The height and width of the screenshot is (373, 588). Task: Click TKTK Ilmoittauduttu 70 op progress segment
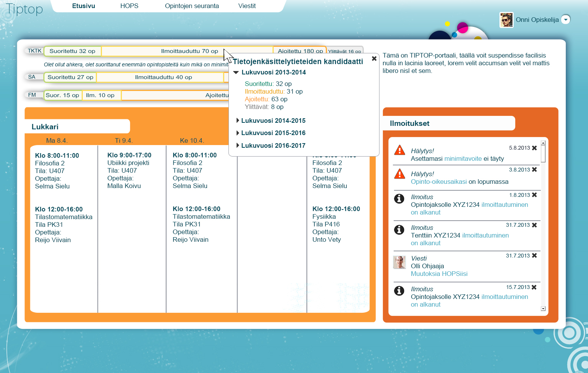(x=187, y=51)
